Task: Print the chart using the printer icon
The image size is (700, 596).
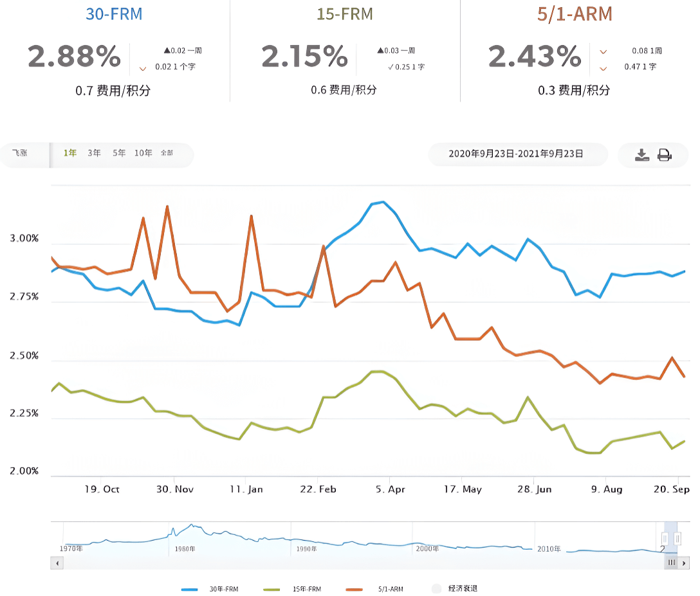Action: [665, 155]
